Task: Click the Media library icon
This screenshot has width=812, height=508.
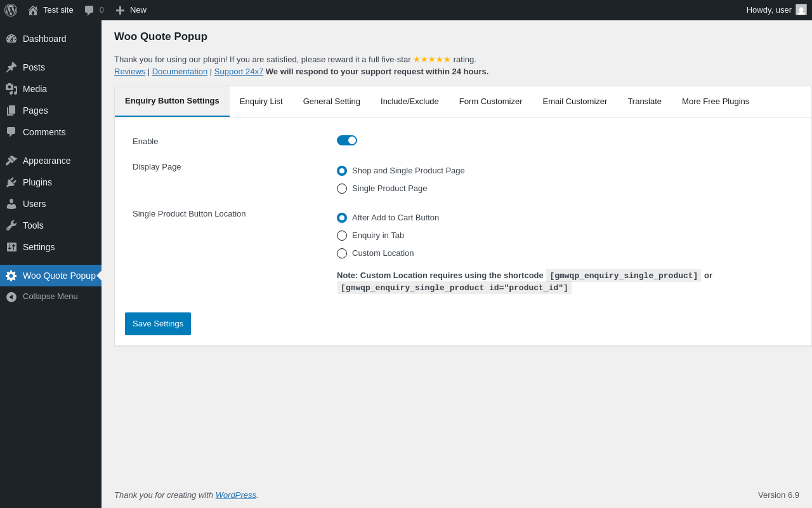Action: point(11,89)
